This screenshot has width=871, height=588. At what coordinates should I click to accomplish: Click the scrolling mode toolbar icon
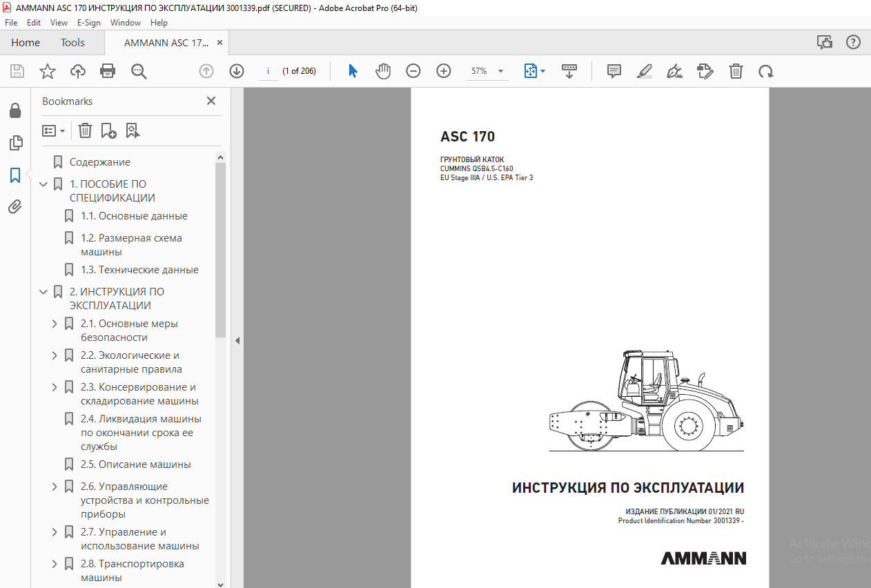[569, 71]
